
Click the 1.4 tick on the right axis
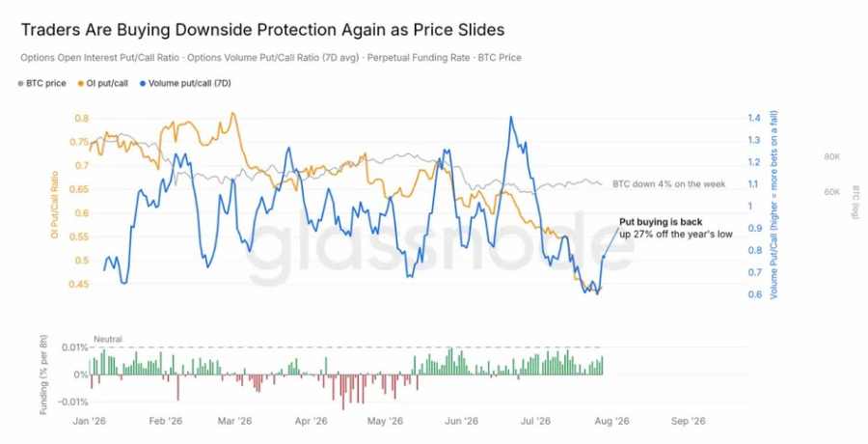coord(754,118)
